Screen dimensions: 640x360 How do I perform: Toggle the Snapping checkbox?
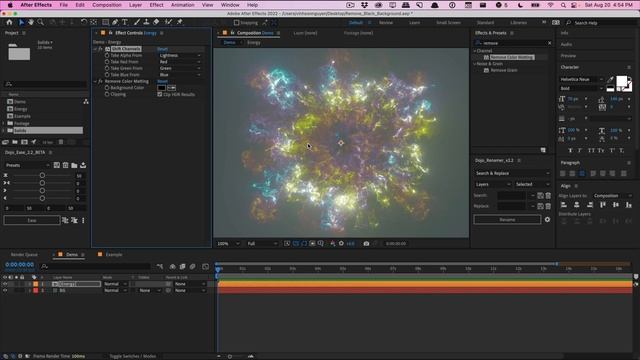(x=236, y=23)
